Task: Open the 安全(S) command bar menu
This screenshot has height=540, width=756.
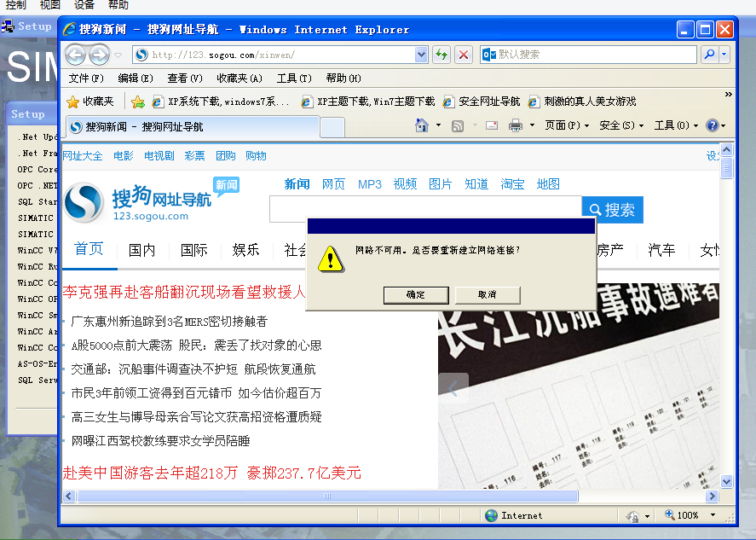Action: 621,125
